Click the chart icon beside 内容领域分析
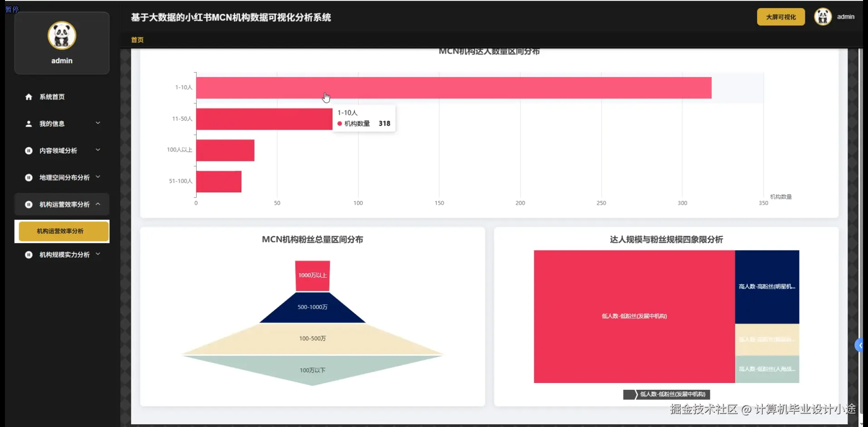Screen dimensions: 868x427 [28, 150]
